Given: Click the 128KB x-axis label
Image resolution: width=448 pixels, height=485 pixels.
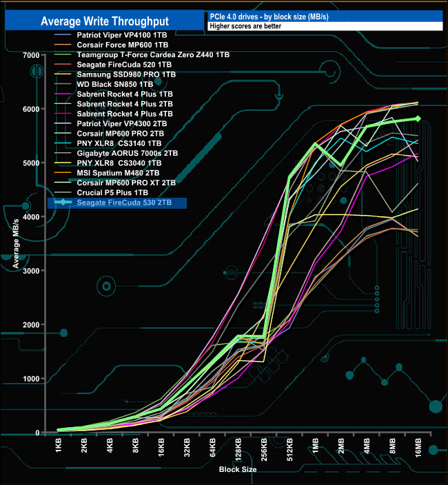Looking at the screenshot, I should click(x=238, y=449).
